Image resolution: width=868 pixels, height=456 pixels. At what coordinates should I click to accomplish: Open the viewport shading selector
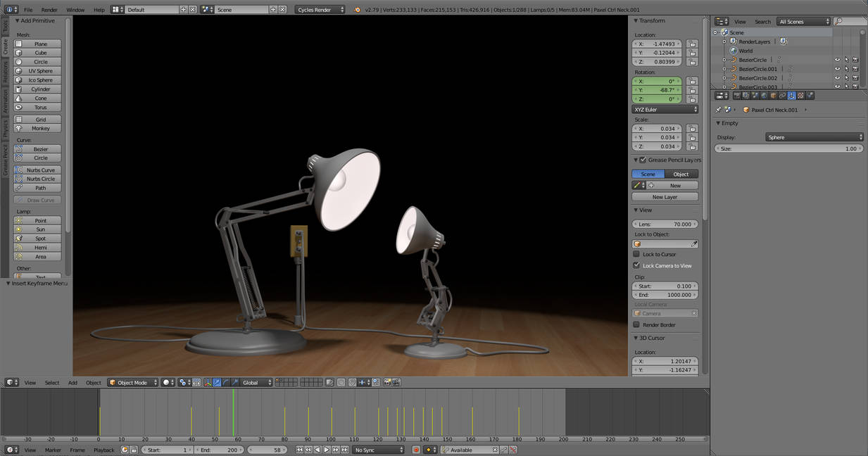point(168,383)
